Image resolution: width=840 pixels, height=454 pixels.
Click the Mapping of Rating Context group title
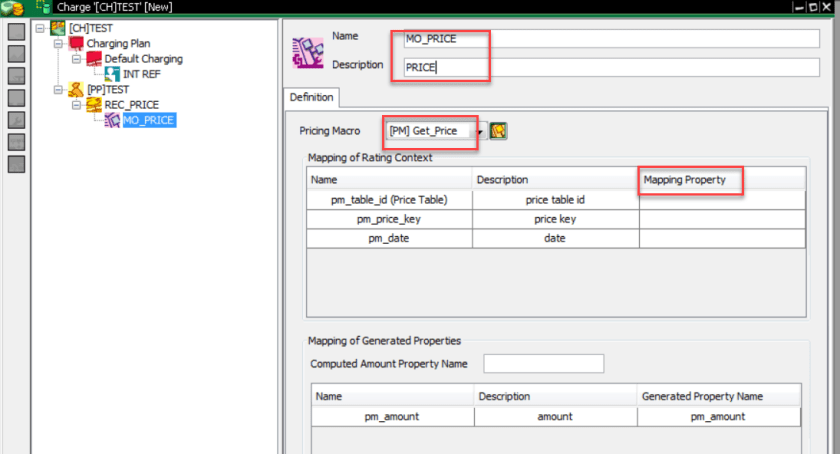[370, 158]
